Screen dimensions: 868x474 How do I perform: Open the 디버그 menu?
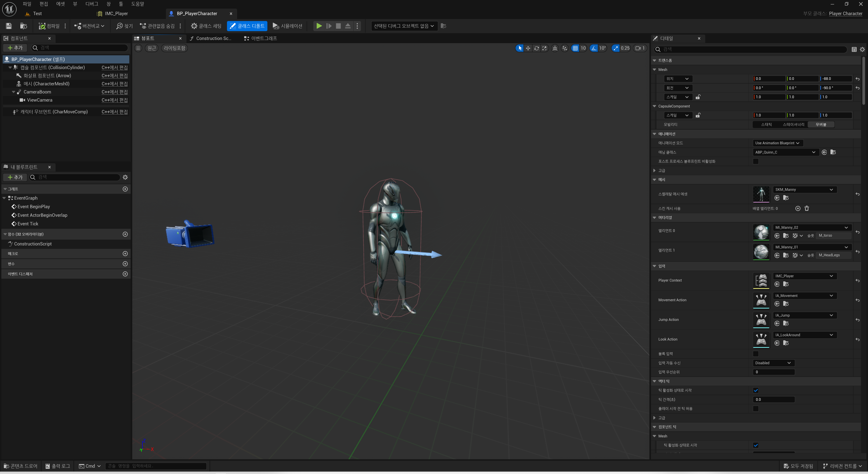tap(92, 4)
